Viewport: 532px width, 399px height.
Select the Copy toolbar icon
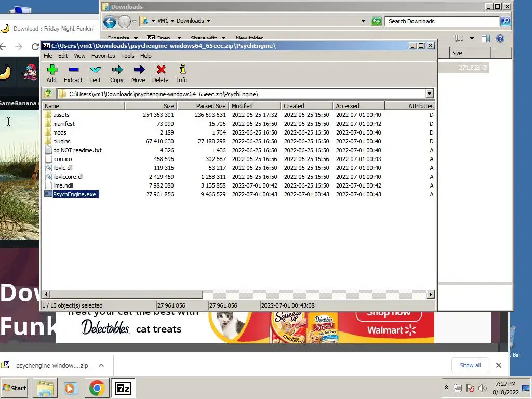[x=117, y=74]
